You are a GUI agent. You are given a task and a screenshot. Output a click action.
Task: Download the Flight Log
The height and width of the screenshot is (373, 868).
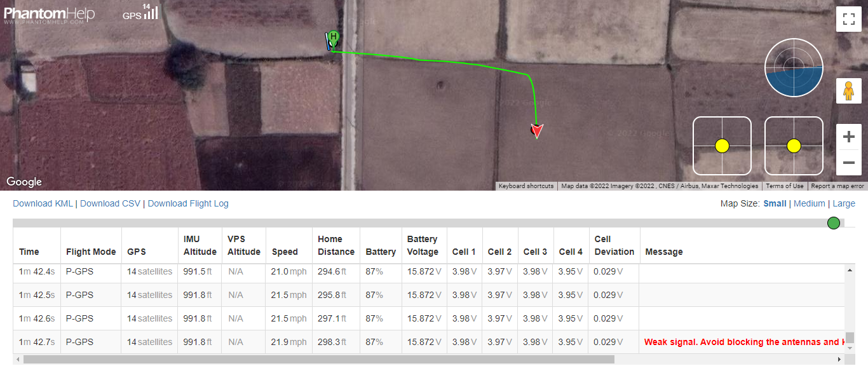point(188,203)
